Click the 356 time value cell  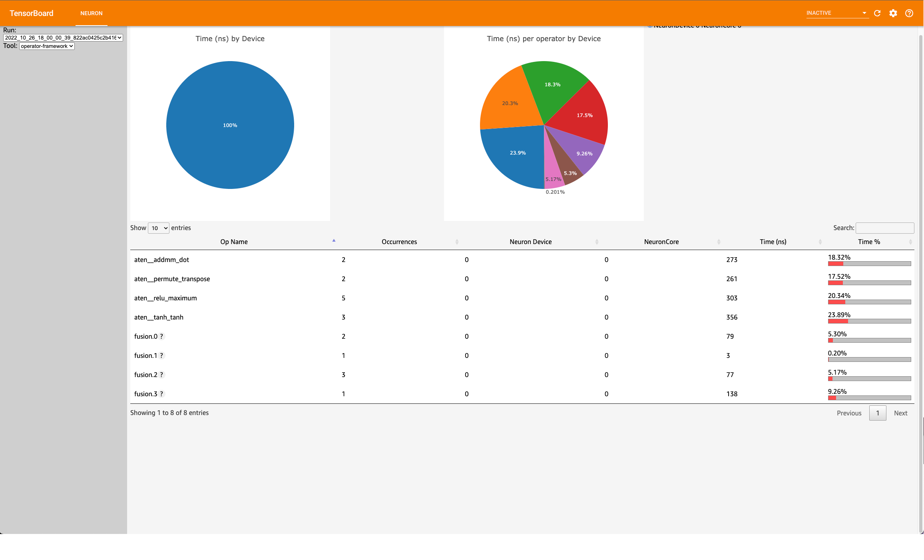(x=732, y=317)
